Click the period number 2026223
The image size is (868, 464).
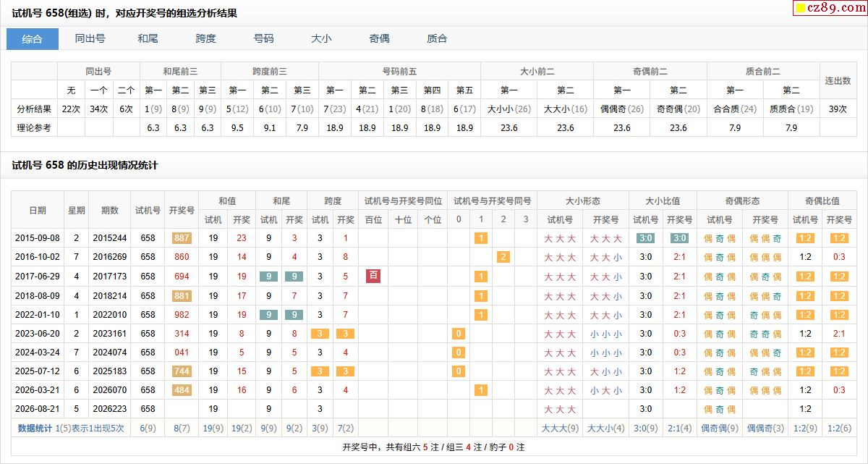pos(110,409)
